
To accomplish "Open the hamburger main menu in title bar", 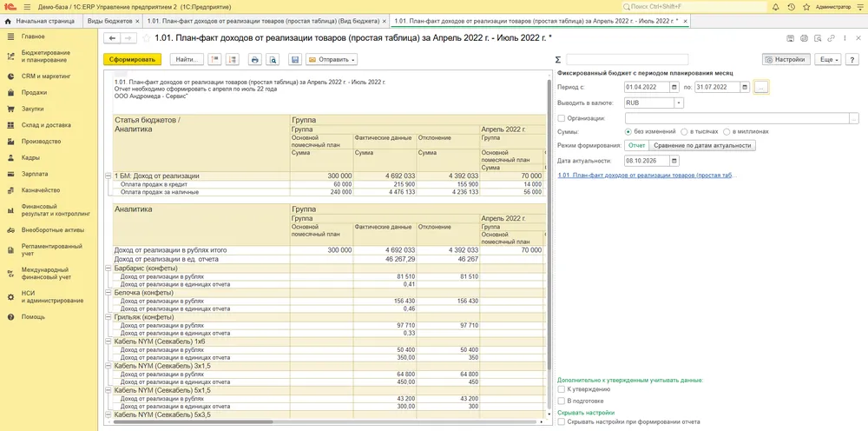I will [x=27, y=7].
